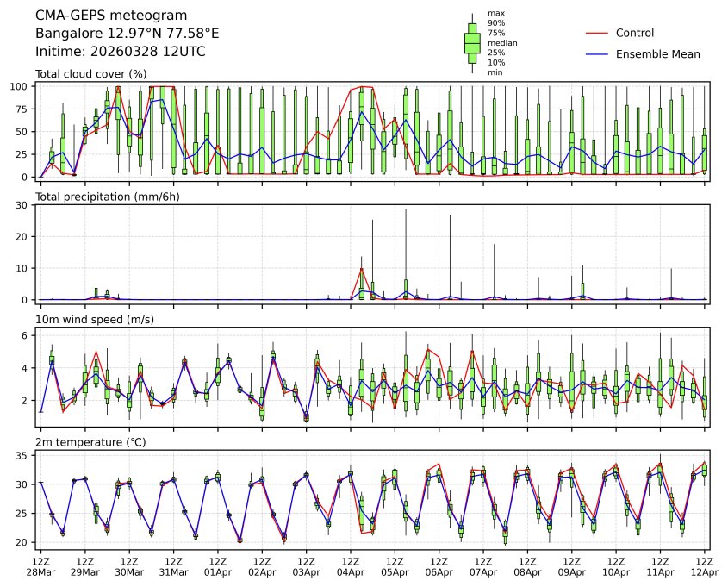Viewport: 728px width, 587px height.
Task: Click the 12Z 12Apr axis tick label
Action: [705, 566]
